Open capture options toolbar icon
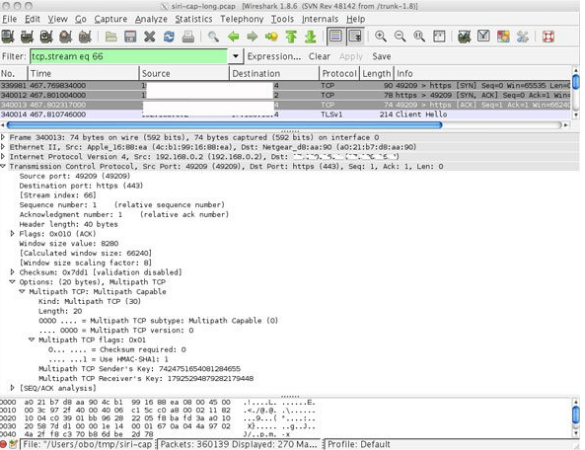 pos(27,37)
